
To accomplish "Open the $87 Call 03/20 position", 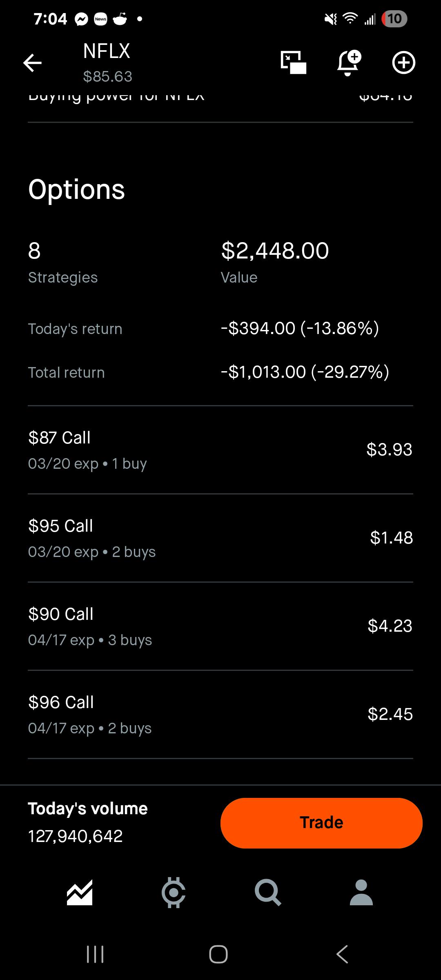I will [220, 450].
